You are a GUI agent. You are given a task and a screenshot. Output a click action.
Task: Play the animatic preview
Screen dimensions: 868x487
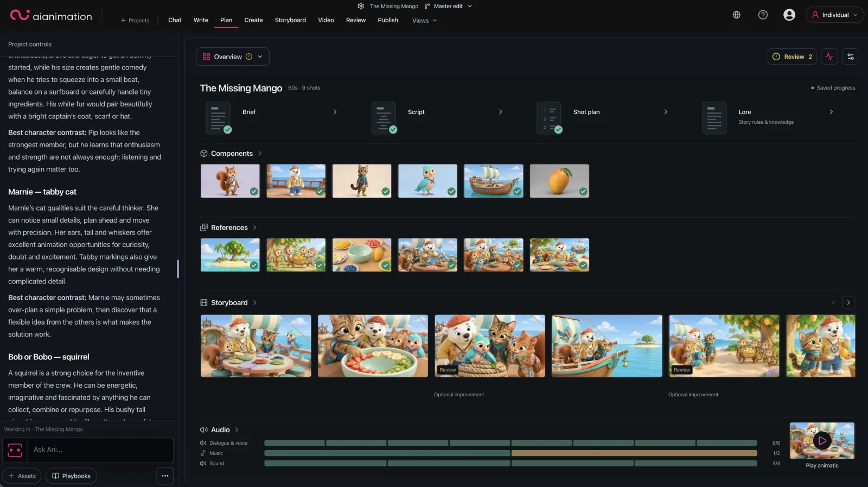822,441
